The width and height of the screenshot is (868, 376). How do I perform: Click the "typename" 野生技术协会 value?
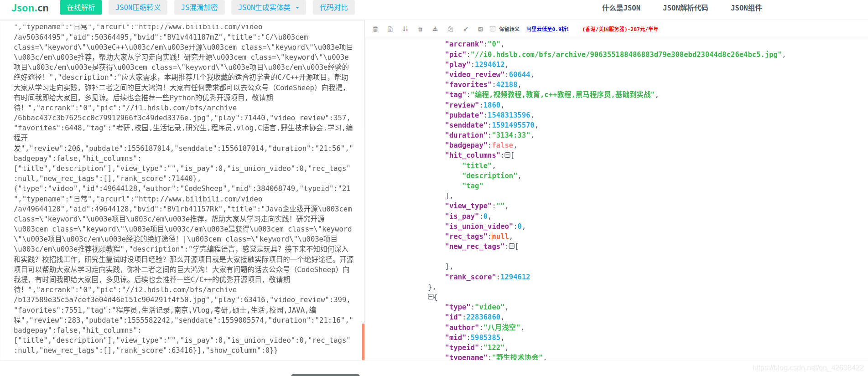517,358
